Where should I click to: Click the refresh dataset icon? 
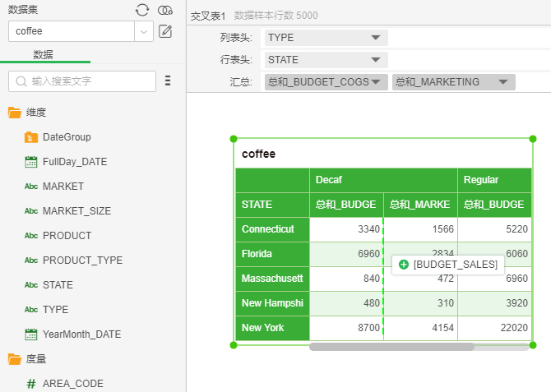tap(142, 10)
